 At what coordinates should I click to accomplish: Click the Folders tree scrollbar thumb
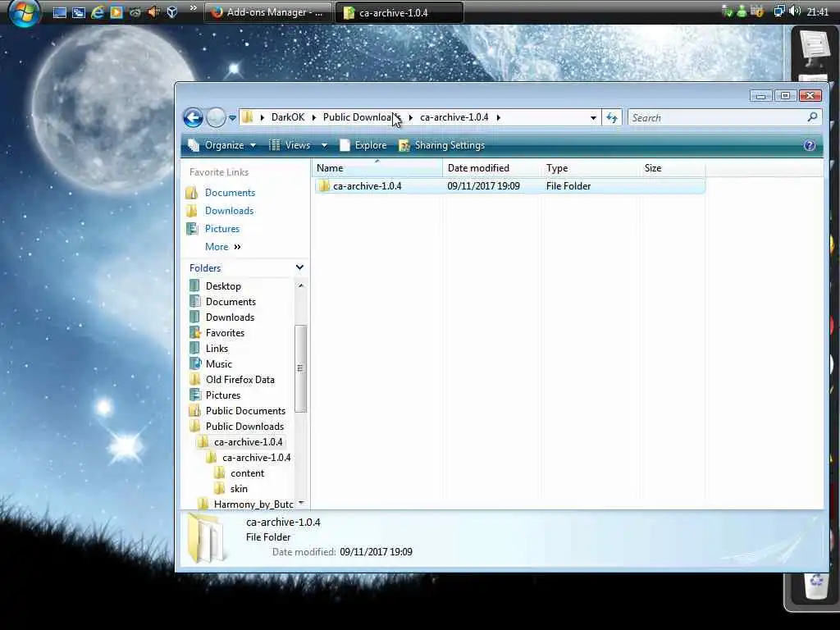tap(300, 368)
